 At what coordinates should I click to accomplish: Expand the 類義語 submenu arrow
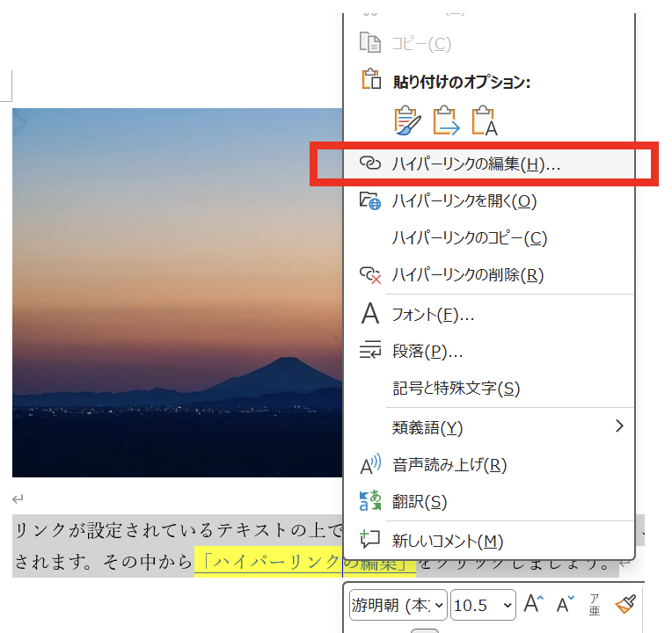coord(619,426)
